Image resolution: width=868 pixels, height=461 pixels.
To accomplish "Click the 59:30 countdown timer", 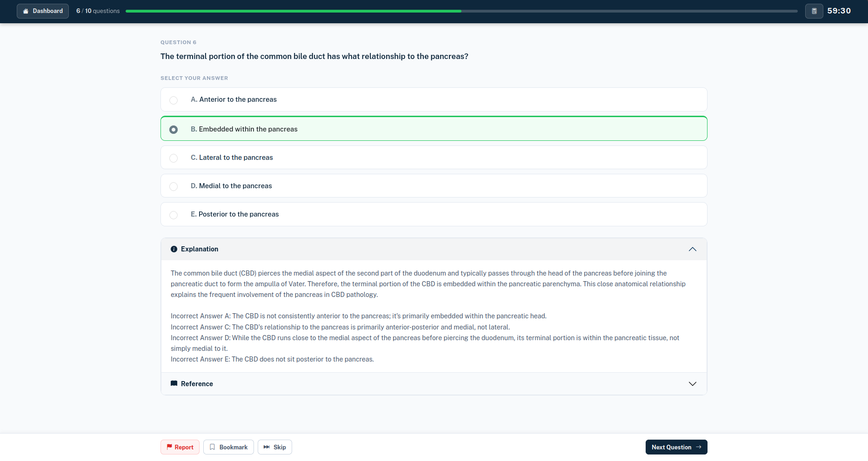I will [x=839, y=11].
